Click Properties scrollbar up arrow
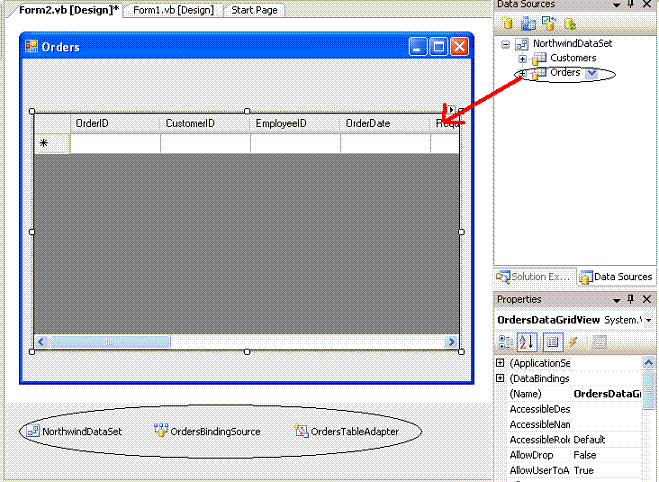The height and width of the screenshot is (482, 659). [648, 362]
